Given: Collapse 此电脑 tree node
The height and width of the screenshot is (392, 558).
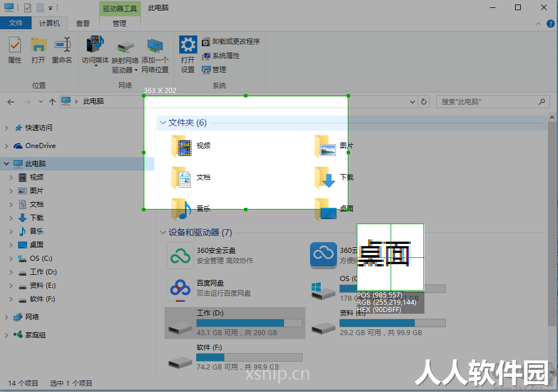Looking at the screenshot, I should coord(6,164).
